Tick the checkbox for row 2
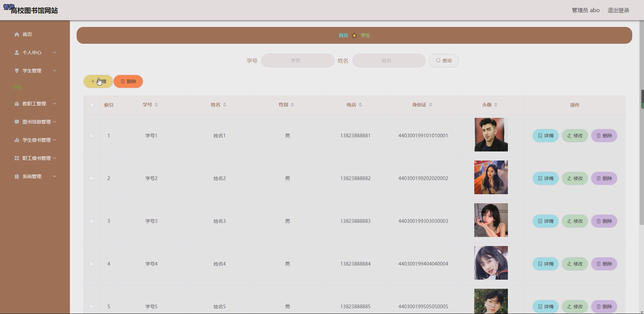The image size is (644, 314). 91,179
